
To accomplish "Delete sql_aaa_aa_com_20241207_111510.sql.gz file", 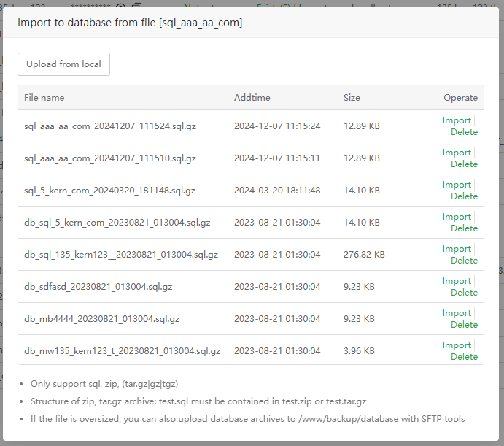I will coord(464,164).
